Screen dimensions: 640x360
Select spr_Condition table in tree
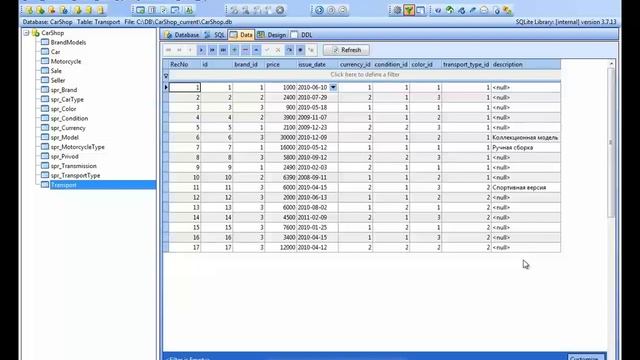tap(69, 118)
